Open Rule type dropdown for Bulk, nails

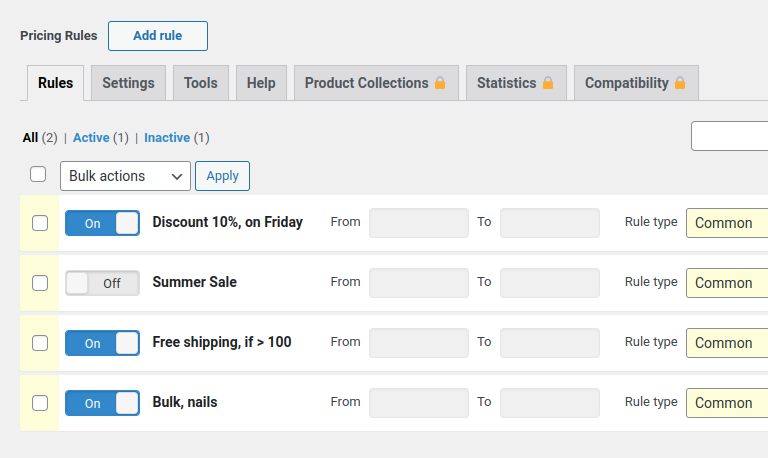pyautogui.click(x=727, y=403)
